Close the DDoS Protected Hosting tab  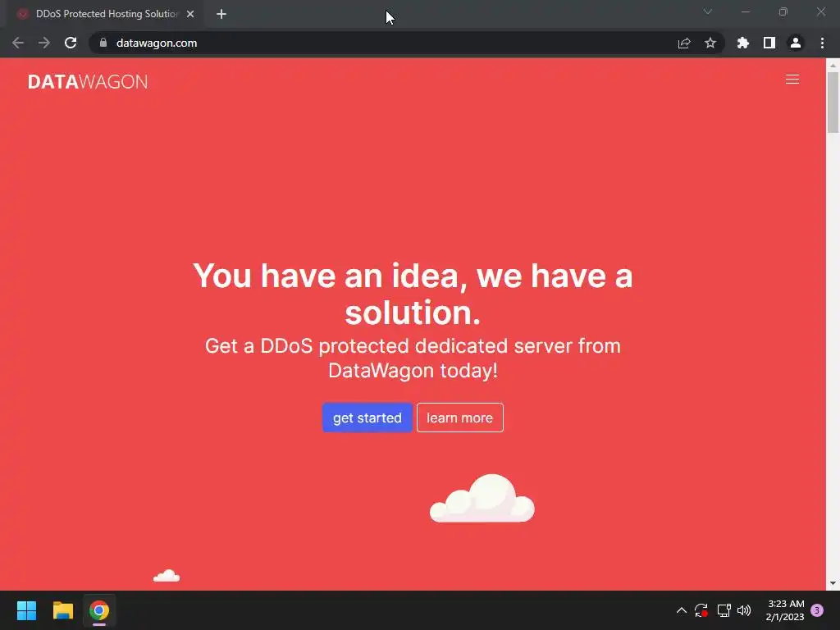click(x=190, y=14)
